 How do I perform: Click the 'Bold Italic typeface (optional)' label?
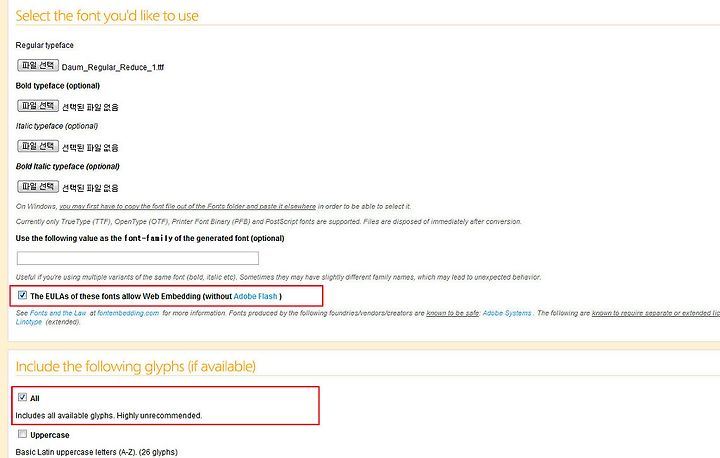(68, 167)
